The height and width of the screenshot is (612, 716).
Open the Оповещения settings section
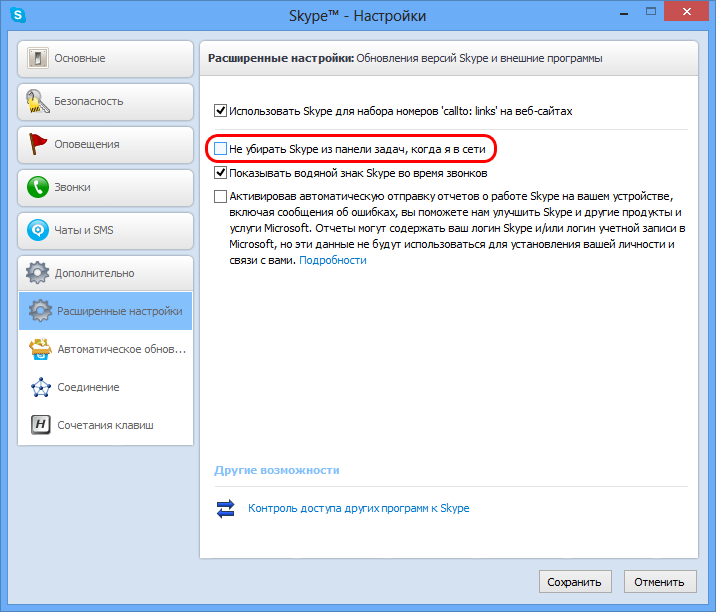(x=105, y=145)
